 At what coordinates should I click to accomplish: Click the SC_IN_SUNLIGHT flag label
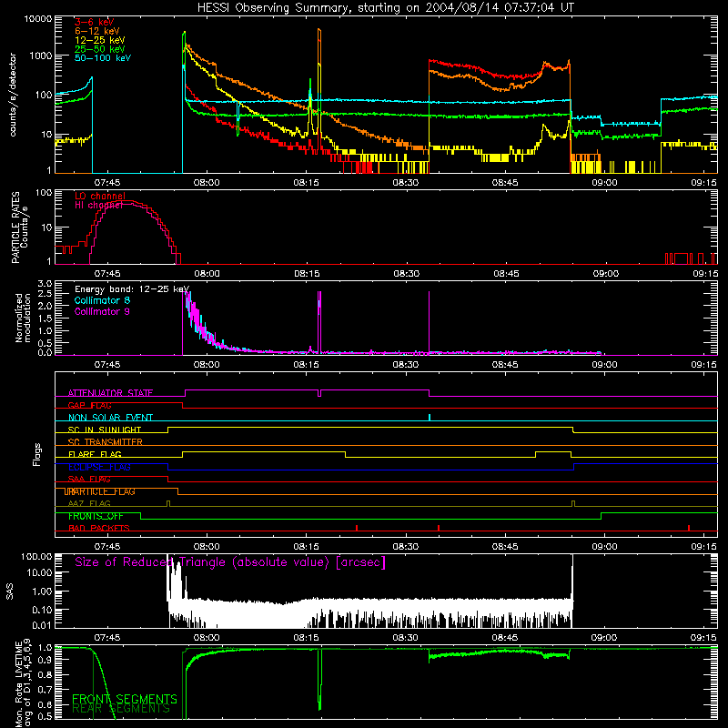[x=105, y=430]
